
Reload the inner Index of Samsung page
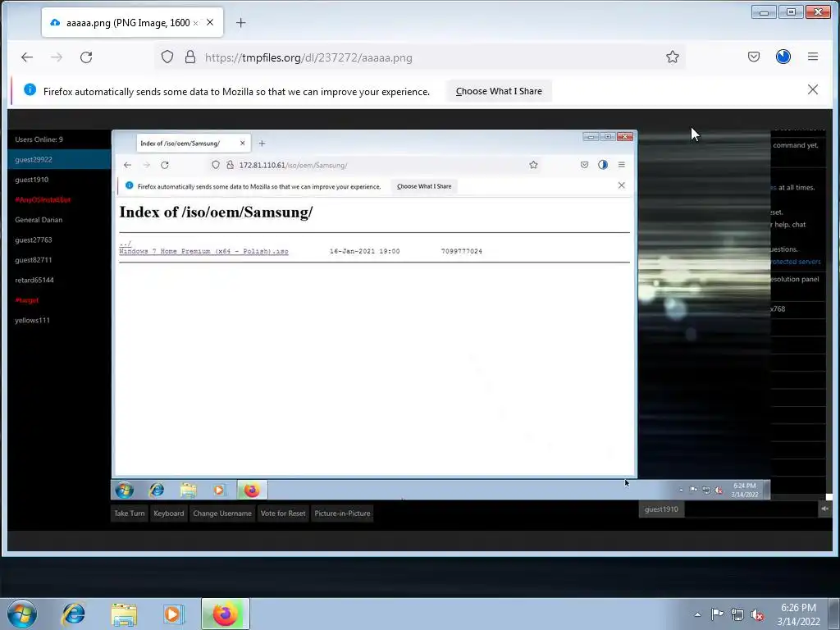click(164, 165)
